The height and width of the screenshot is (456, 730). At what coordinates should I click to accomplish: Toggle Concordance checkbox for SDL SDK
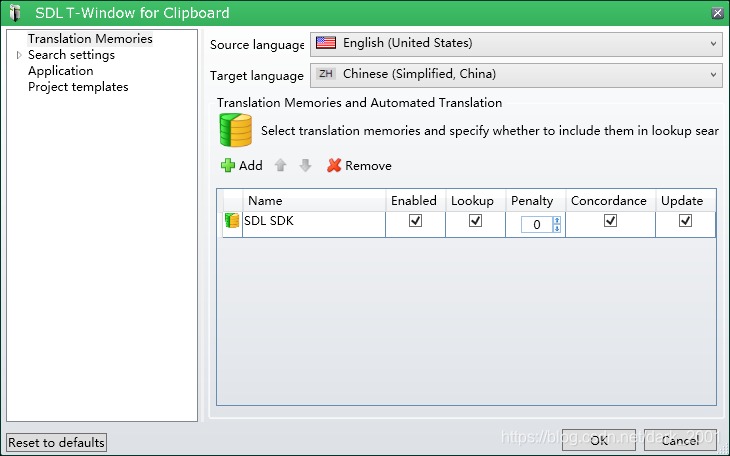click(610, 220)
